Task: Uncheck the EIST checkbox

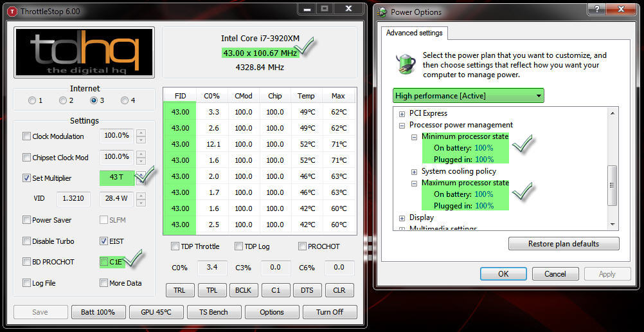Action: [x=103, y=241]
